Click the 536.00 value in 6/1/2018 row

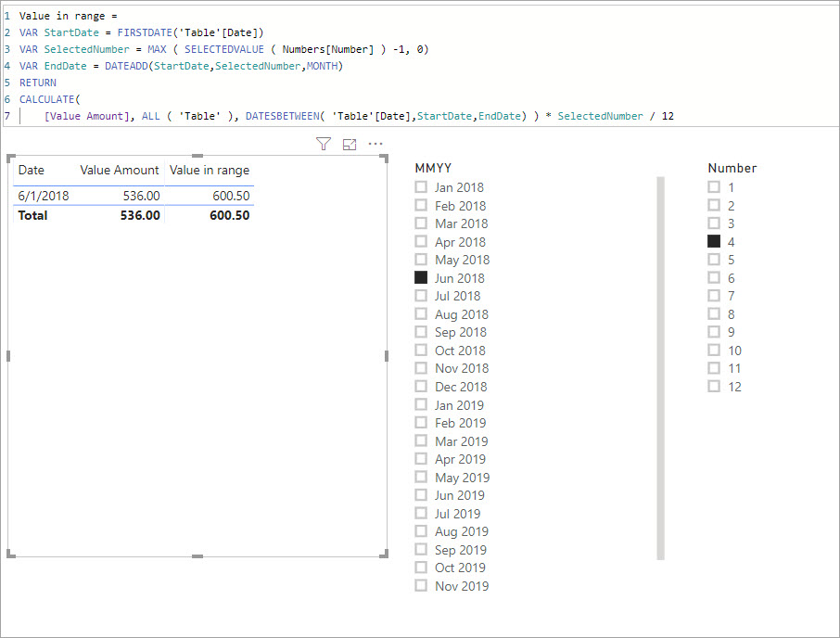[142, 196]
